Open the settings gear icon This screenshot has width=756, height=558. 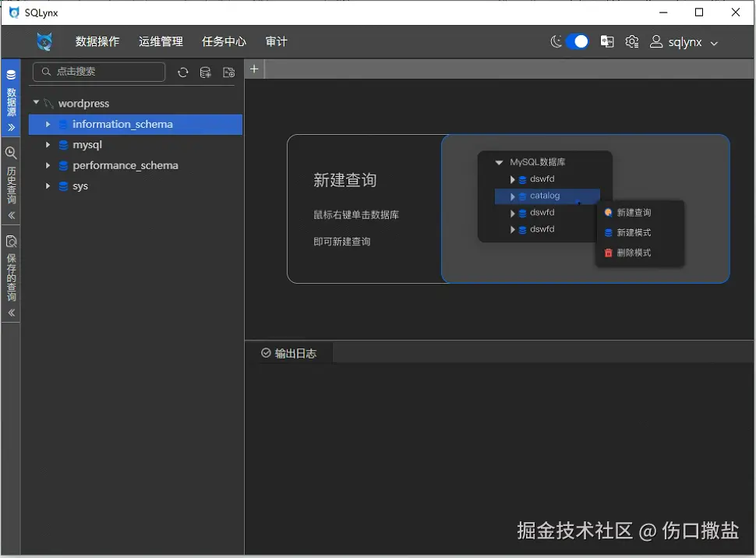(x=632, y=42)
